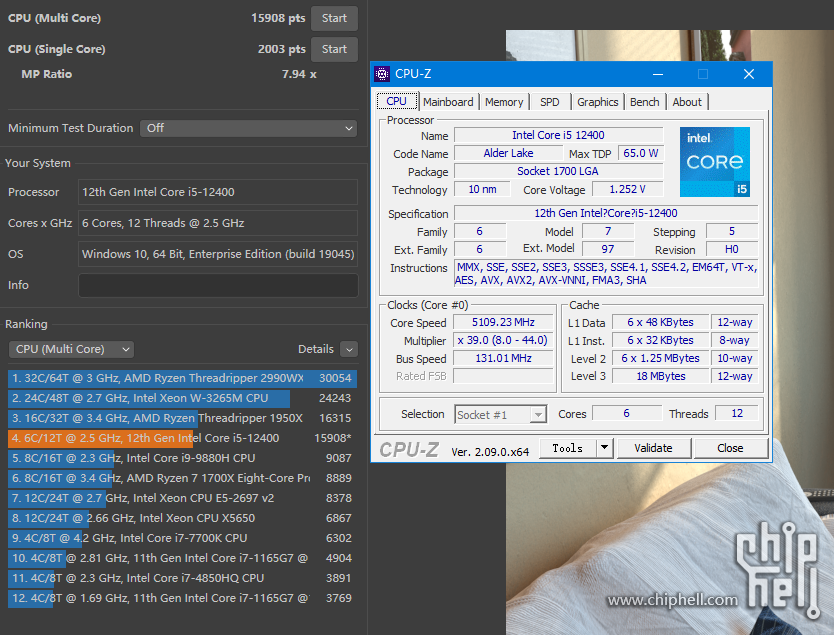Screen dimensions: 834x635
Task: Select the i7-1165G7 @ 2.81 GHz ranking row
Action: click(x=182, y=558)
